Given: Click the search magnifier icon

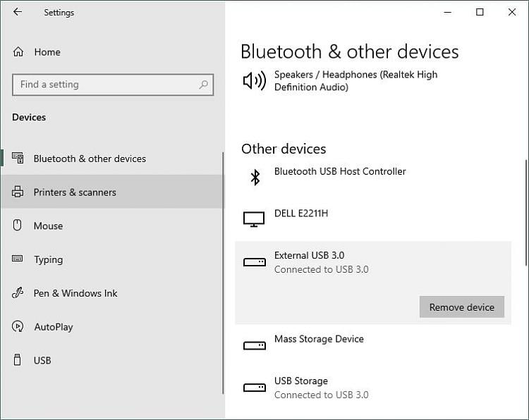Looking at the screenshot, I should tap(203, 85).
